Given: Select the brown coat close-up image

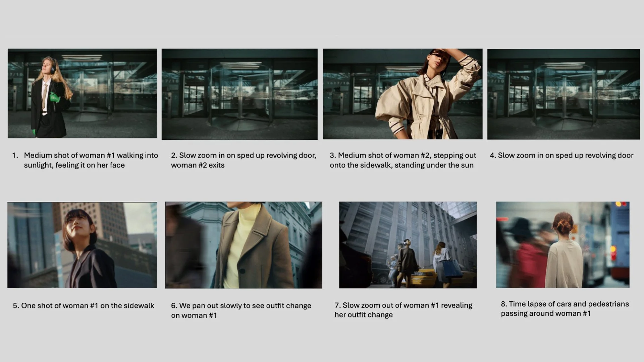Looking at the screenshot, I should pyautogui.click(x=244, y=245).
